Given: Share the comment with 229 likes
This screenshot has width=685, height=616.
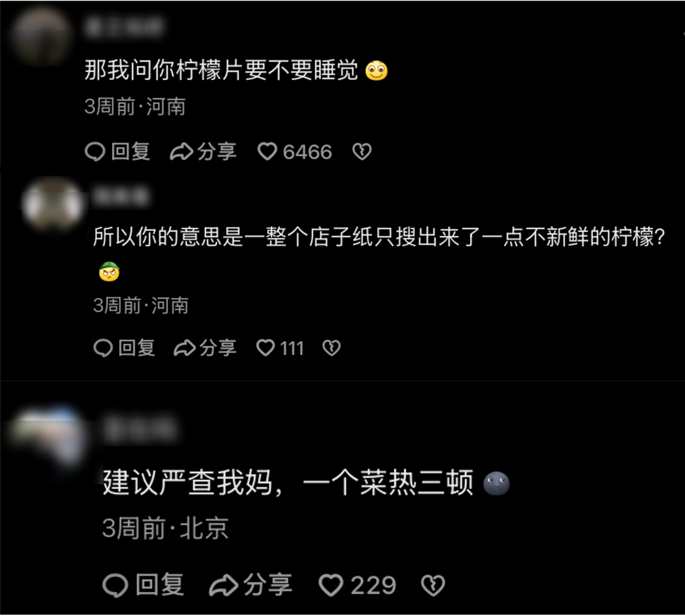Looking at the screenshot, I should tap(251, 585).
